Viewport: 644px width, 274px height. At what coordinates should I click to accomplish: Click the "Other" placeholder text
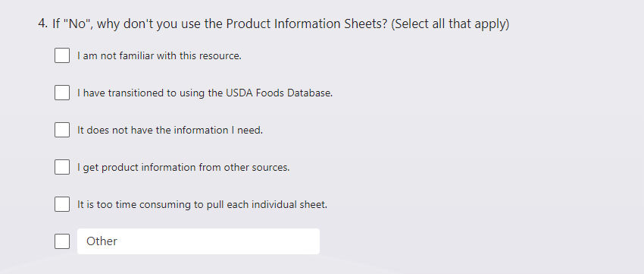(x=102, y=241)
